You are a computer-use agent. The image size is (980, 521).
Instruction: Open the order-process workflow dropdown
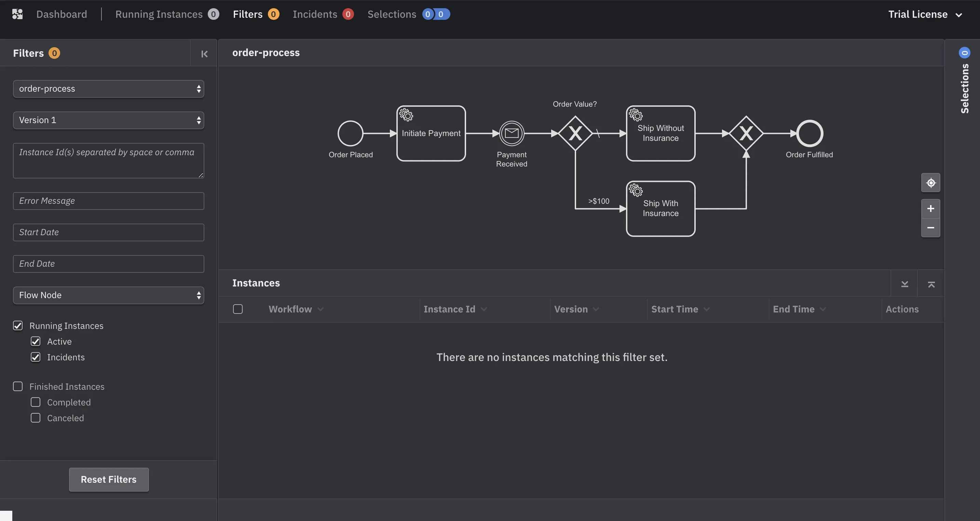pos(108,89)
